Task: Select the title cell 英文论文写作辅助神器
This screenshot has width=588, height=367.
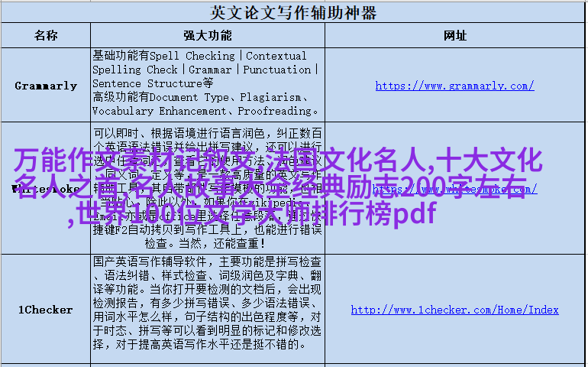Action: coord(293,12)
